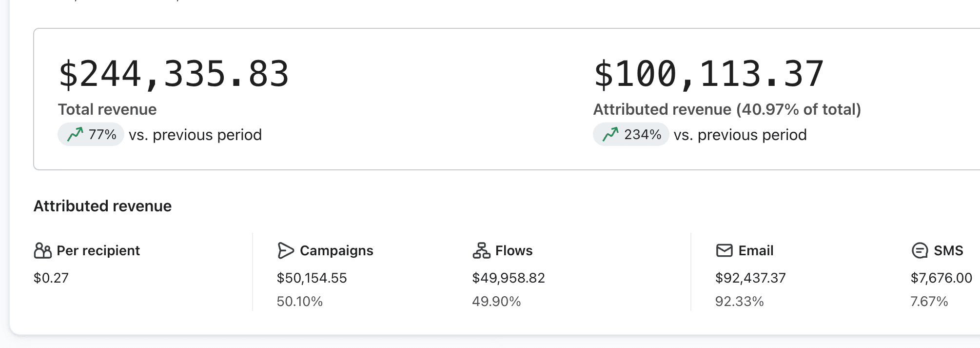This screenshot has height=348, width=980.
Task: Click the Campaigns revenue amount $50,154.55
Action: 312,278
